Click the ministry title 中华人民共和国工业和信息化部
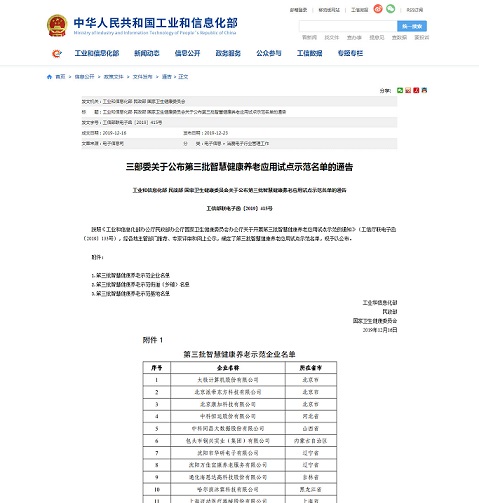This screenshot has width=479, height=503. pos(155,23)
